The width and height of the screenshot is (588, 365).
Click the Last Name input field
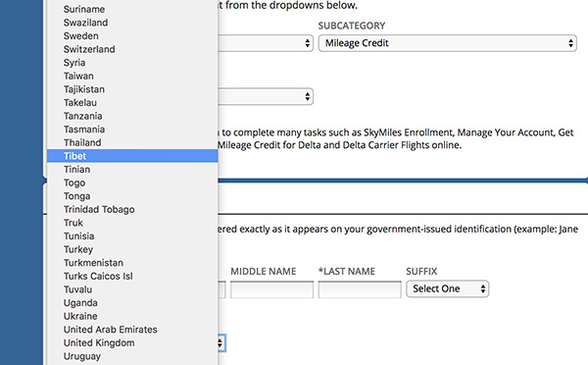tap(360, 289)
